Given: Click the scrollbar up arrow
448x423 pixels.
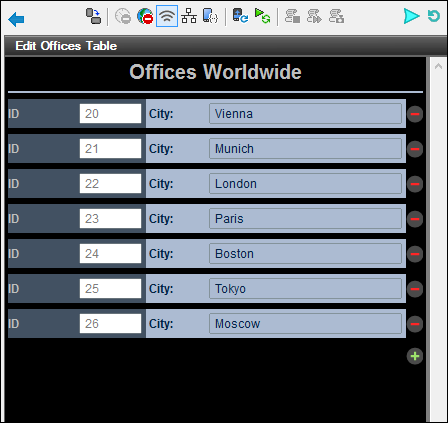Looking at the screenshot, I should (438, 66).
